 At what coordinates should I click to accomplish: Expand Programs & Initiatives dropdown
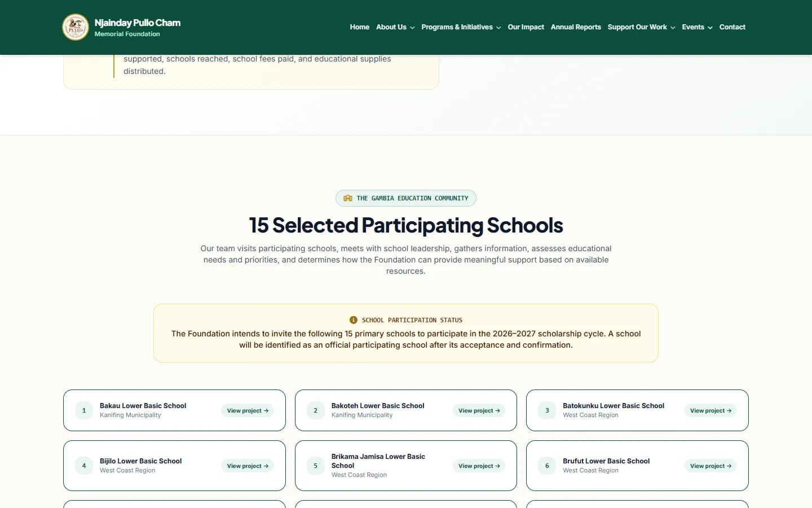tap(461, 27)
